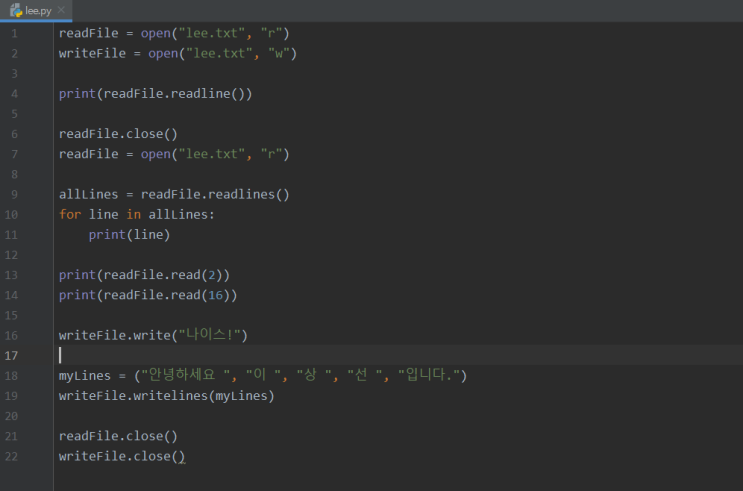This screenshot has height=491, width=743.
Task: Click 'print(readFile.read(16))' line
Action: pos(148,295)
